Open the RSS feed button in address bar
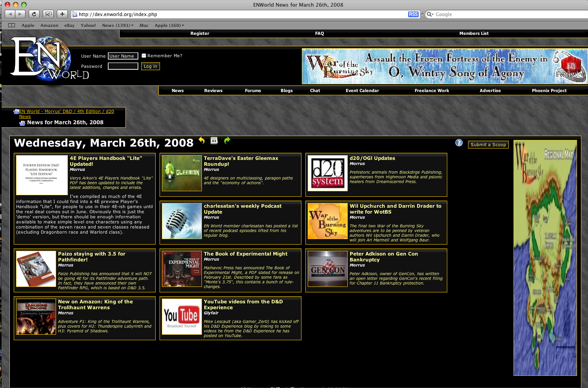 click(x=413, y=14)
